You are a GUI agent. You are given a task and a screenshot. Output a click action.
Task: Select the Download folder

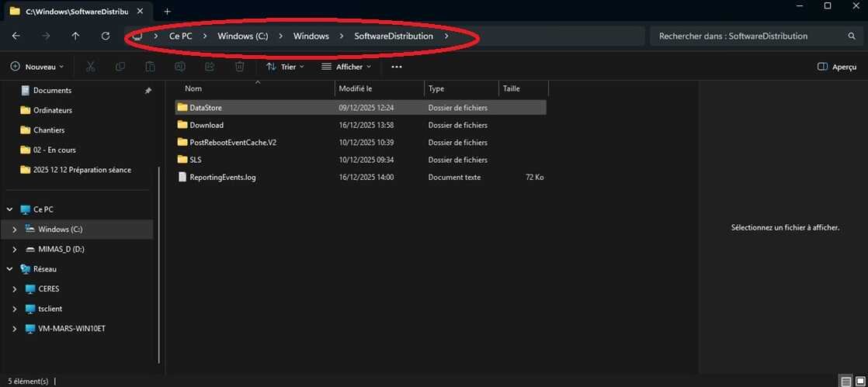point(207,125)
